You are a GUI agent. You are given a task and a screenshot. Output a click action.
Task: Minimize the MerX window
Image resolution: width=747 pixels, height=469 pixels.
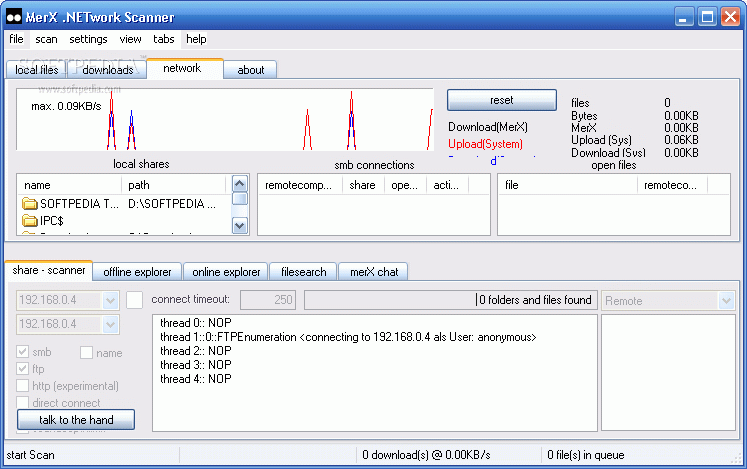[x=684, y=17]
